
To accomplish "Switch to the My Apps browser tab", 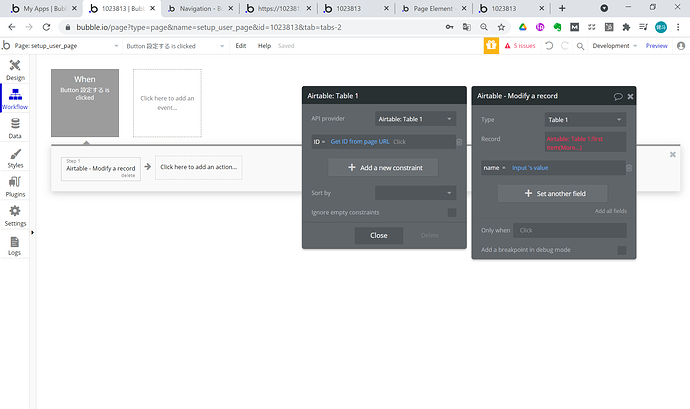I will pyautogui.click(x=44, y=8).
